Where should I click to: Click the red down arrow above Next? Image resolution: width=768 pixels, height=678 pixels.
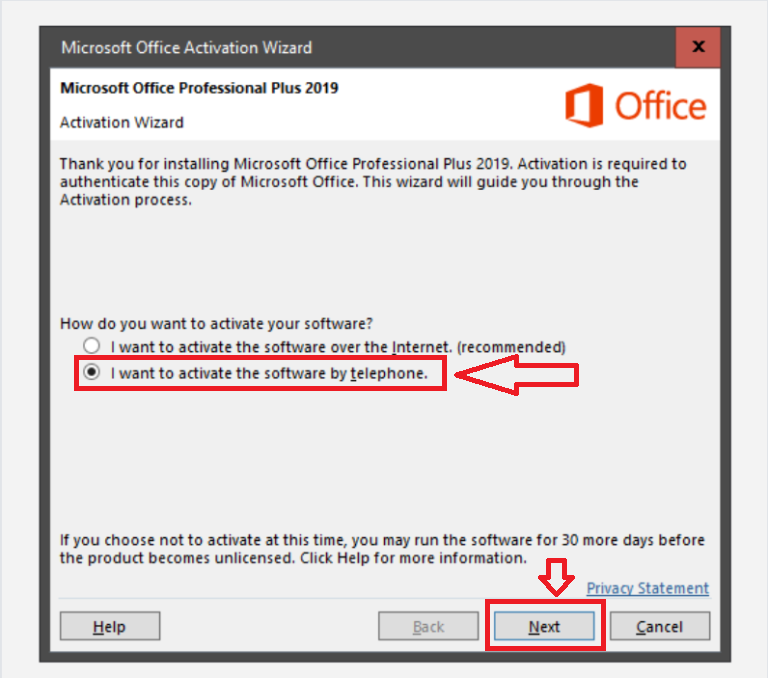pyautogui.click(x=556, y=577)
